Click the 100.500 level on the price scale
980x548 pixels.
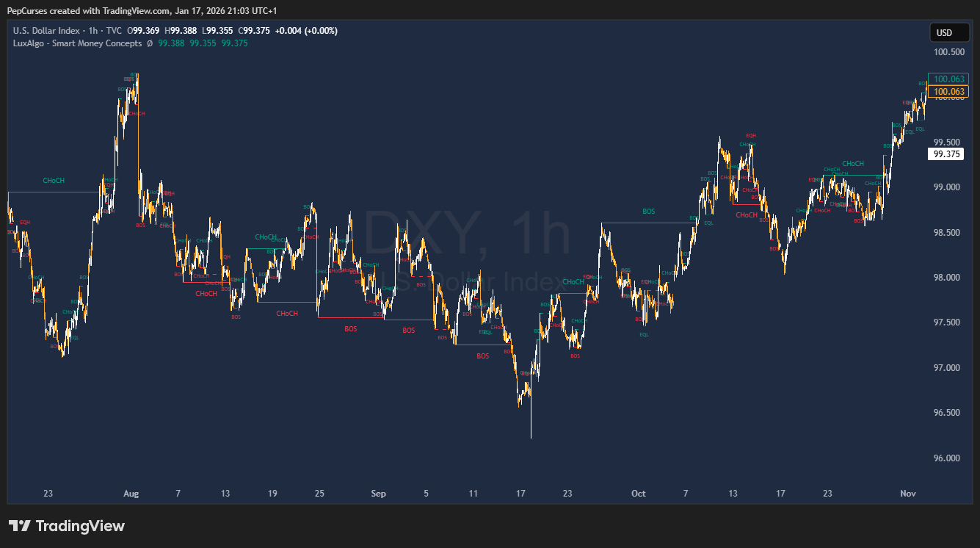coord(948,52)
